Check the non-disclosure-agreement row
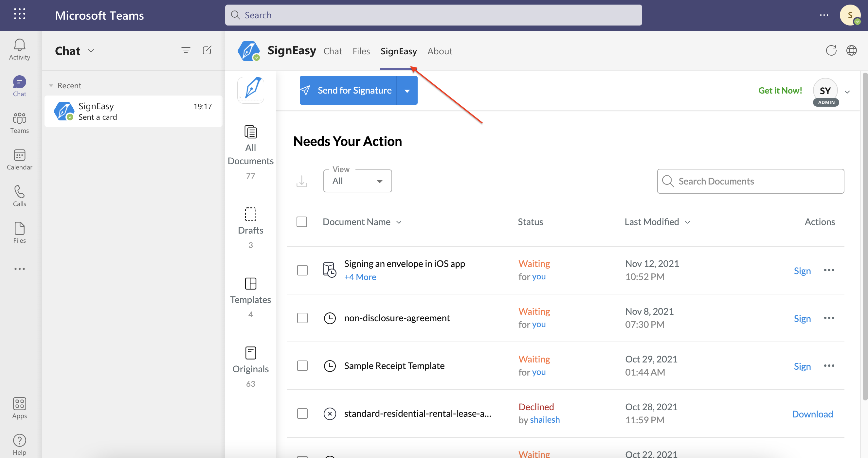The width and height of the screenshot is (868, 458). pos(302,318)
